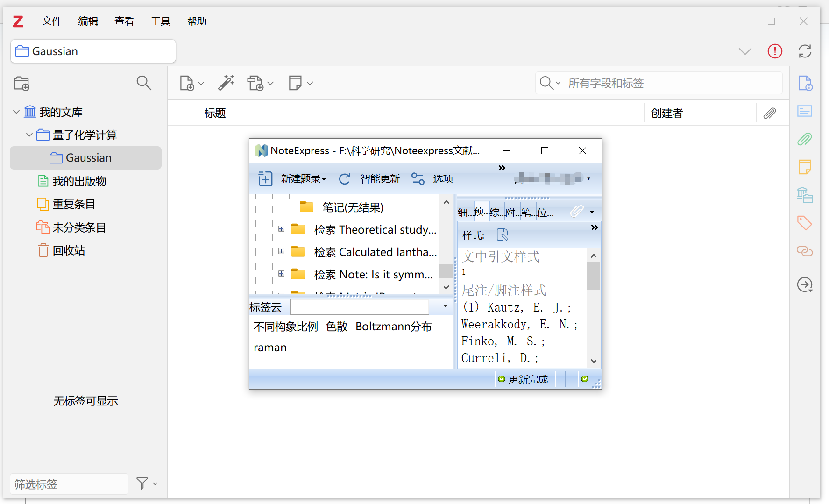The height and width of the screenshot is (504, 829).
Task: Open the search mode dropdown
Action: pyautogui.click(x=550, y=83)
